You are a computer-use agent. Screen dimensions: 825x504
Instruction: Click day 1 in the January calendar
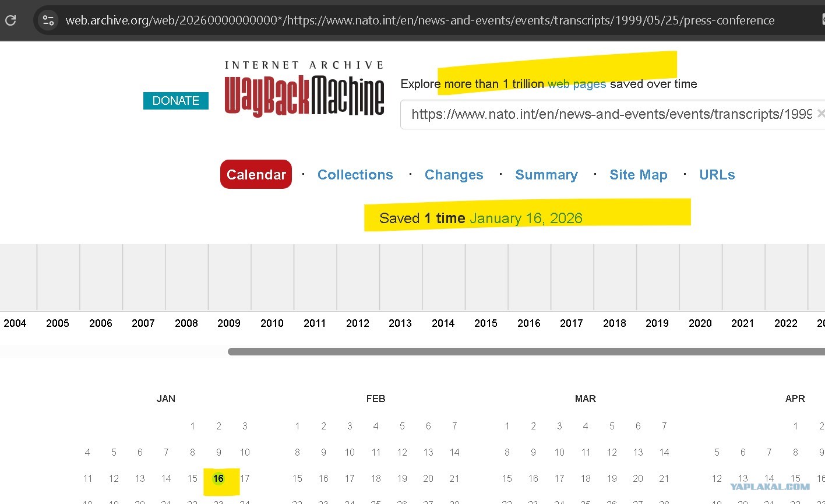click(x=192, y=427)
